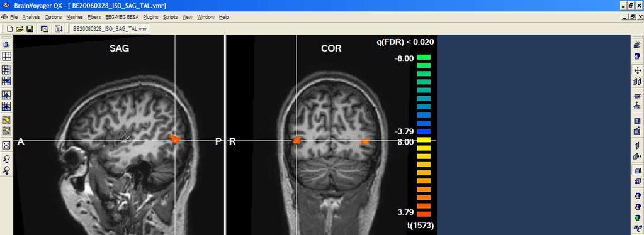The height and width of the screenshot is (235, 644).
Task: Open the EEG-MEG BESA menu
Action: [x=122, y=17]
